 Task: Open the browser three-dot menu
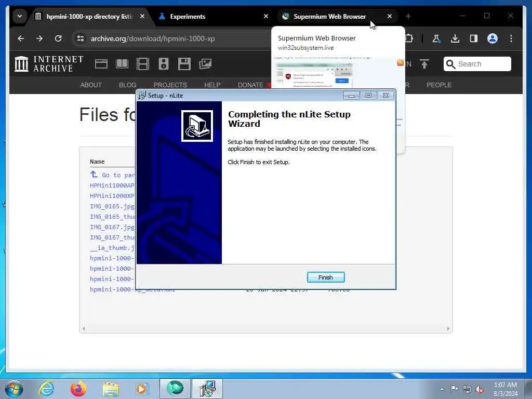click(x=511, y=38)
